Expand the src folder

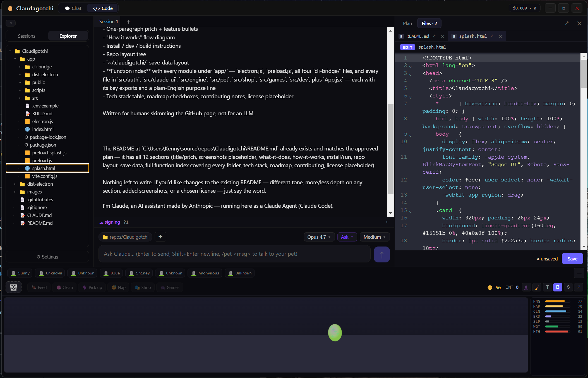pyautogui.click(x=20, y=98)
